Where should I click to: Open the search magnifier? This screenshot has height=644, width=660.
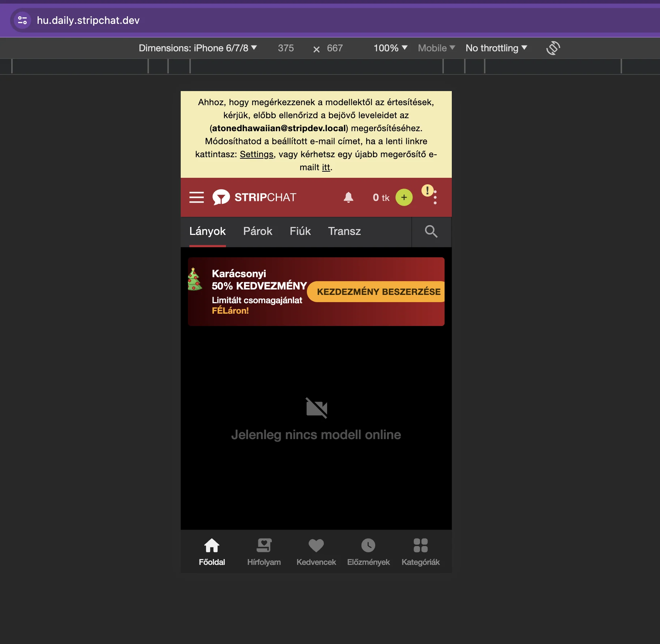coord(431,231)
